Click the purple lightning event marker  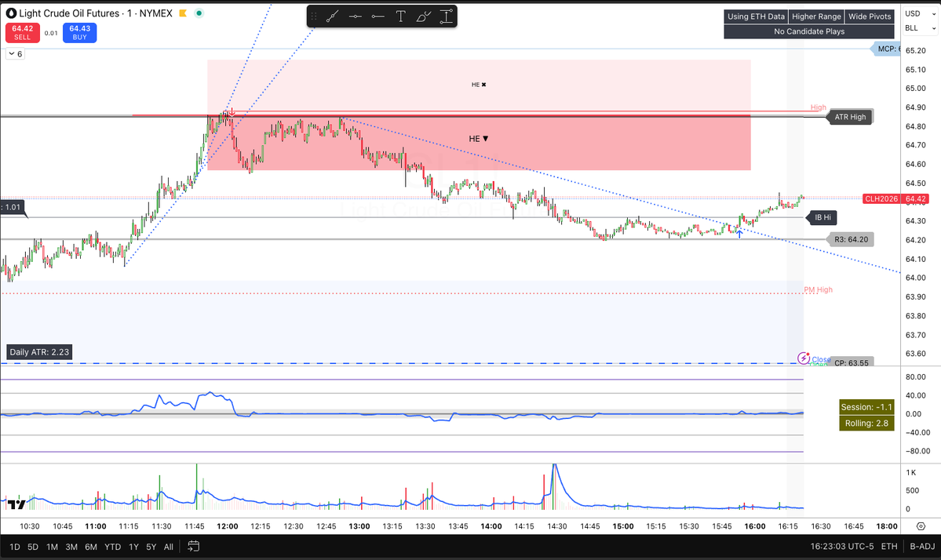tap(804, 358)
